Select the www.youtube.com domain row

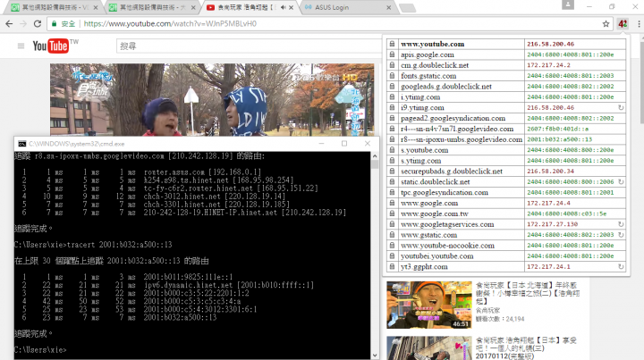point(506,44)
